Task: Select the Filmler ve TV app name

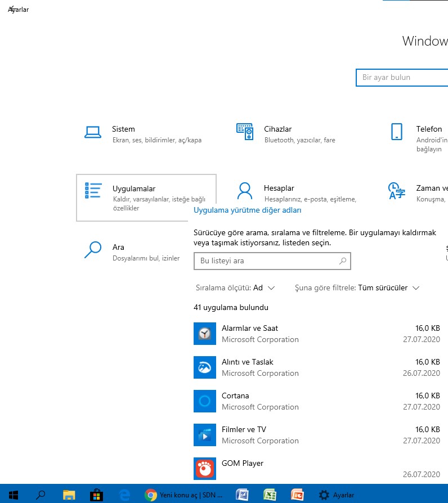Action: tap(244, 429)
